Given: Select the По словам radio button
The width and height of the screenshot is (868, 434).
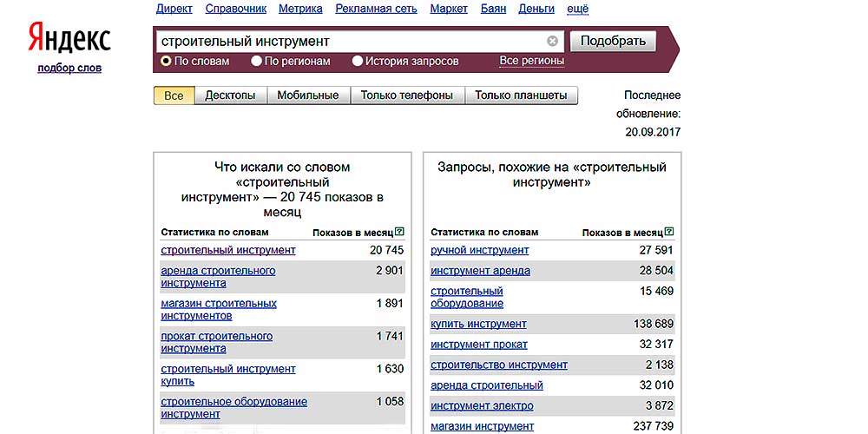Looking at the screenshot, I should [165, 61].
